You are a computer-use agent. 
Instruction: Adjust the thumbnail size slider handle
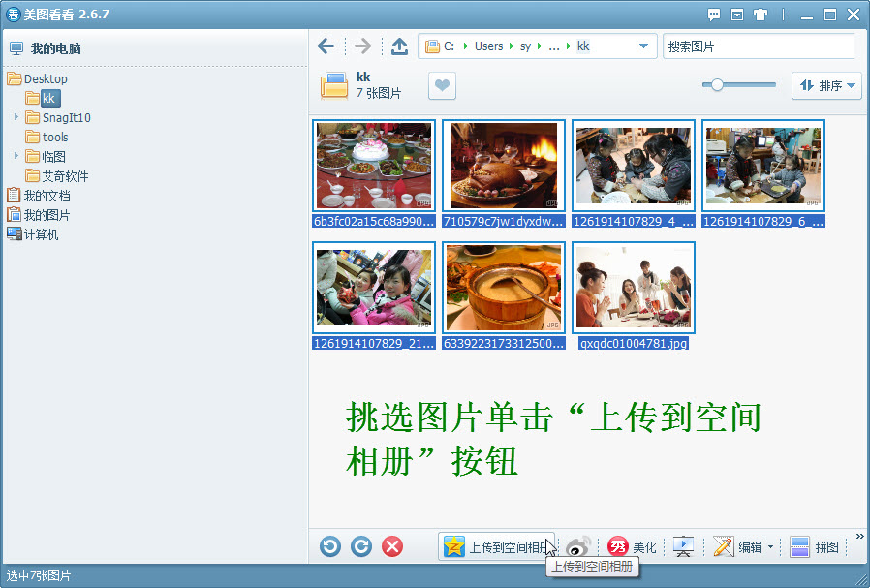point(717,85)
